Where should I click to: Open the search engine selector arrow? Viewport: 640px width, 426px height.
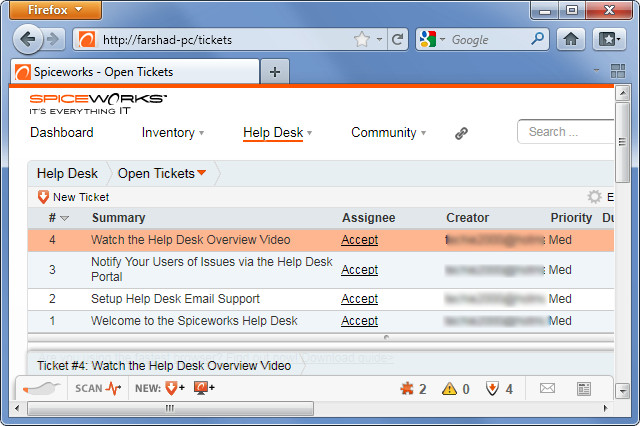[442, 40]
